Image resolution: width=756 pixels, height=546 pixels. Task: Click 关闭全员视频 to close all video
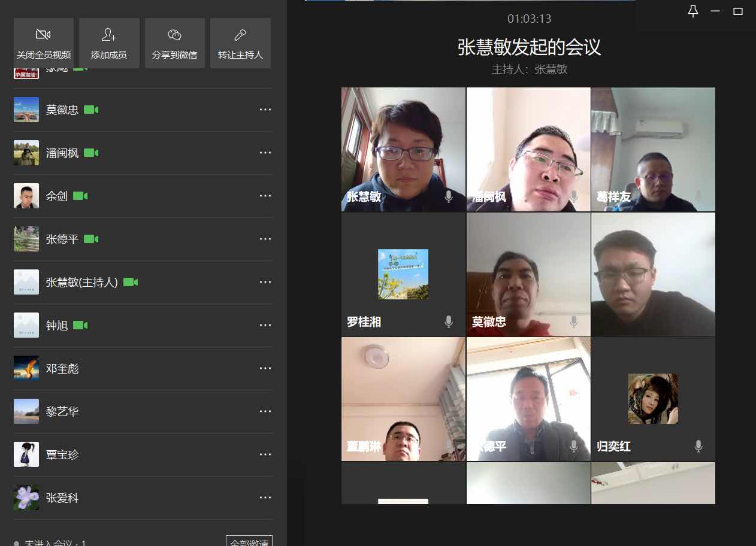44,43
